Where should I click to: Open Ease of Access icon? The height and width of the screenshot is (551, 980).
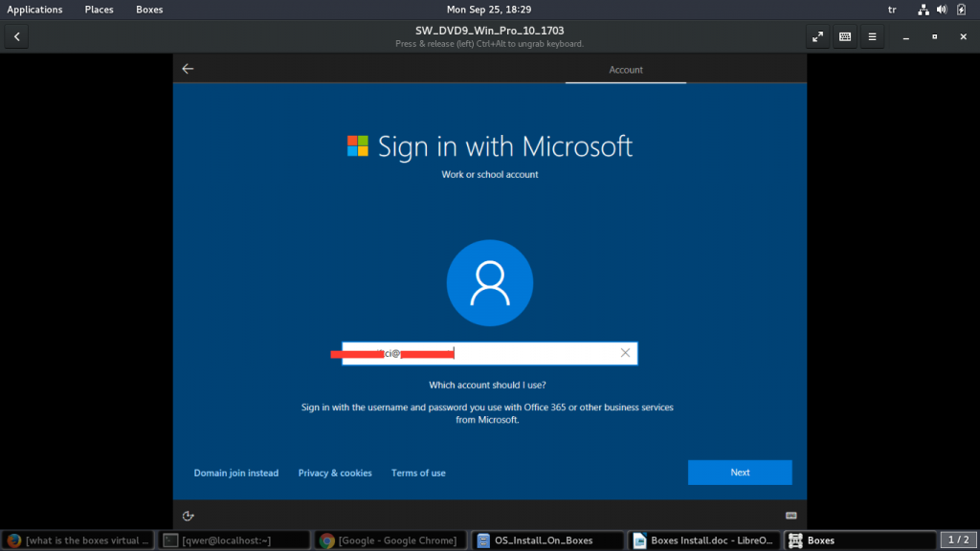[x=189, y=515]
